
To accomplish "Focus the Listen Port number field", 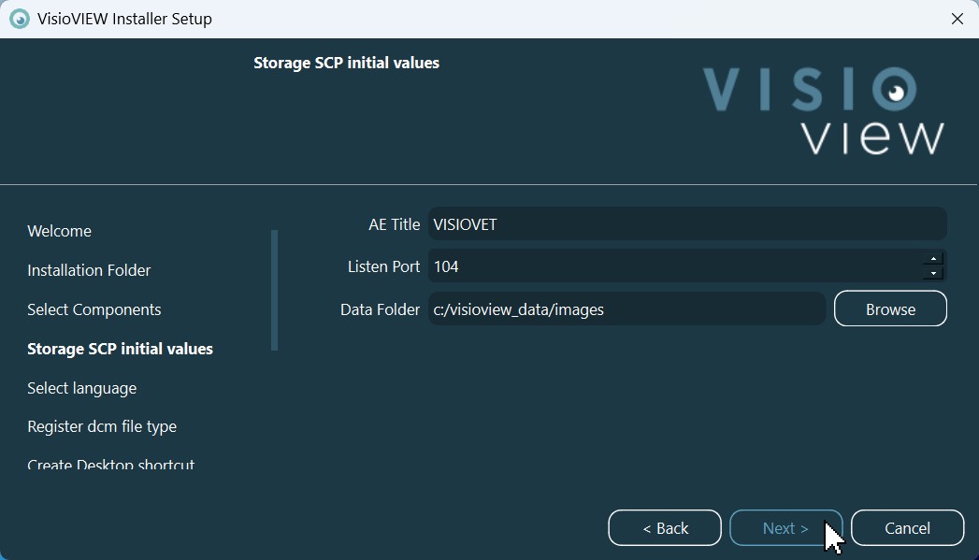I will click(x=673, y=266).
